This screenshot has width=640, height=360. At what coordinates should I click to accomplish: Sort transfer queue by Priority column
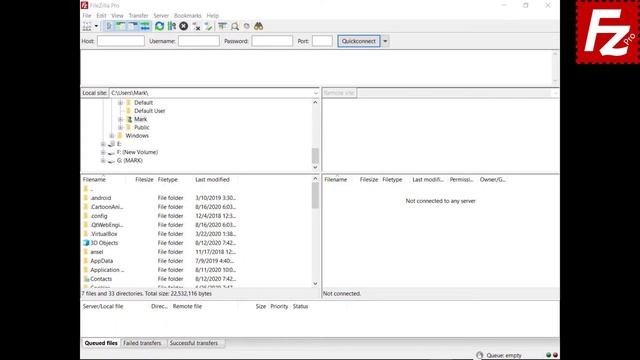(x=279, y=307)
